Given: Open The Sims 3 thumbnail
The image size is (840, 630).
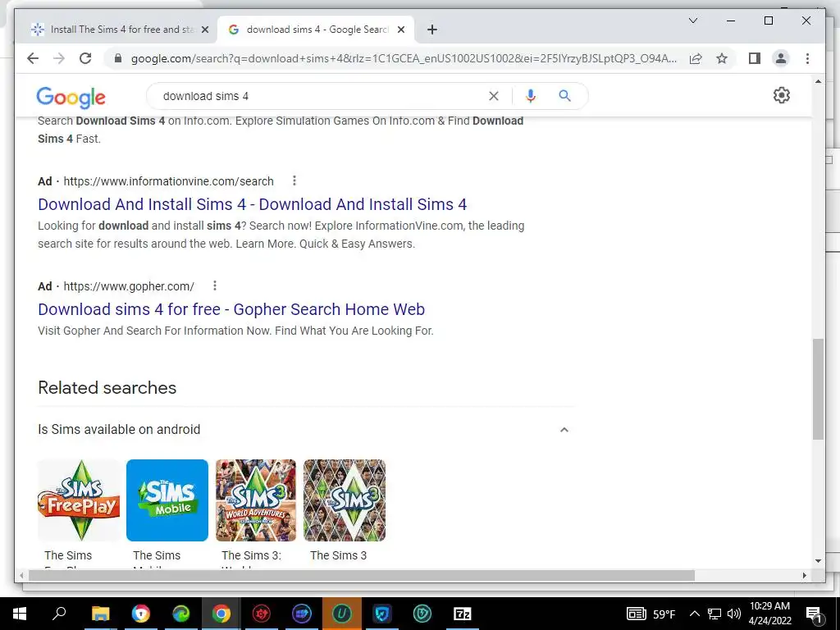Looking at the screenshot, I should point(345,500).
